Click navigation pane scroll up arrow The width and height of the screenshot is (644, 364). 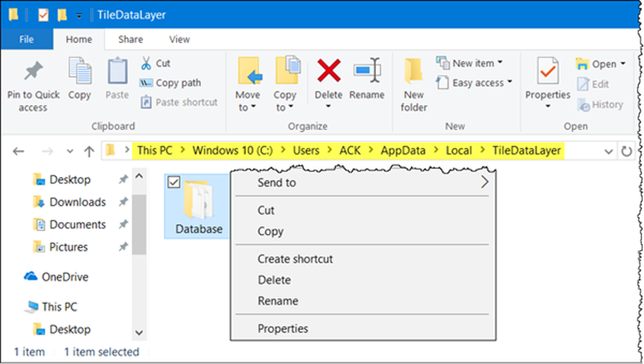point(139,177)
